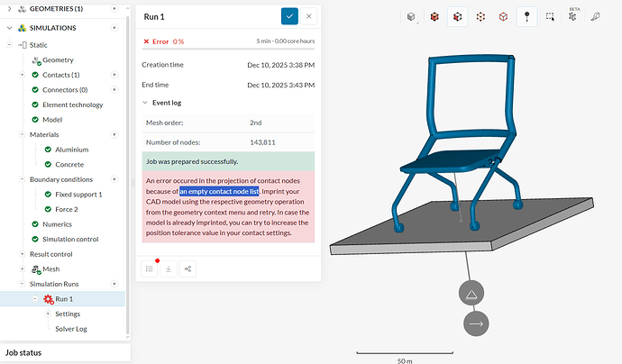
Task: Click the download icon below the event log
Action: click(x=169, y=268)
